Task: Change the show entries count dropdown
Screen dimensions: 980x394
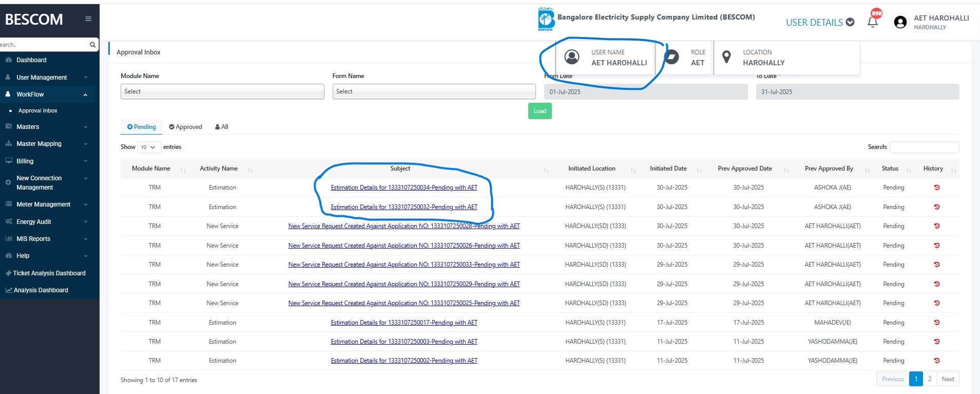Action: click(x=149, y=147)
